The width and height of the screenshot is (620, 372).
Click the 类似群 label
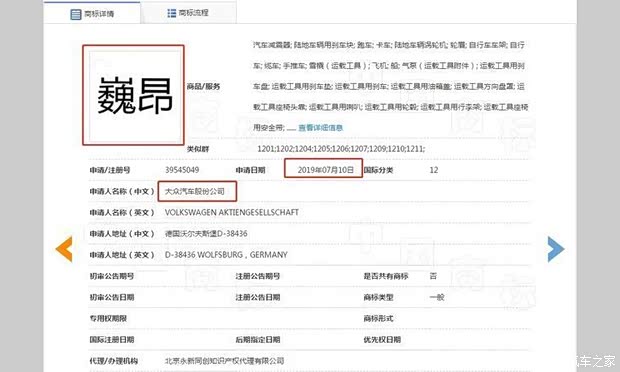198,149
